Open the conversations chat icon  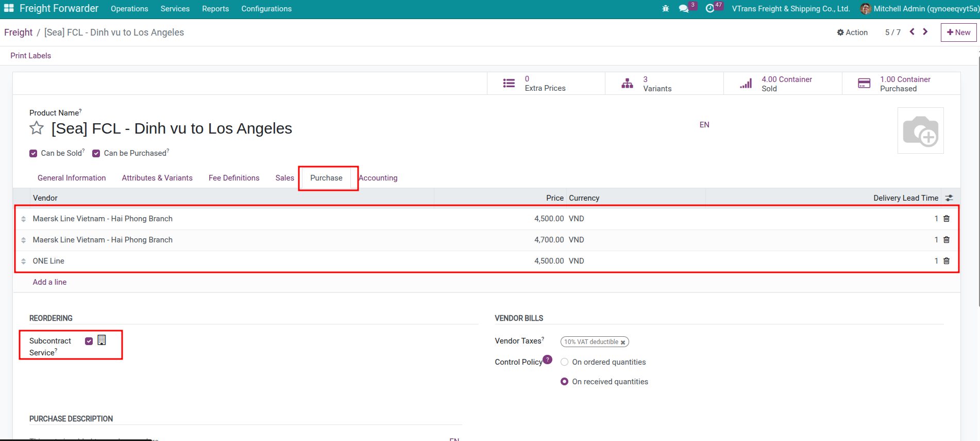(684, 9)
